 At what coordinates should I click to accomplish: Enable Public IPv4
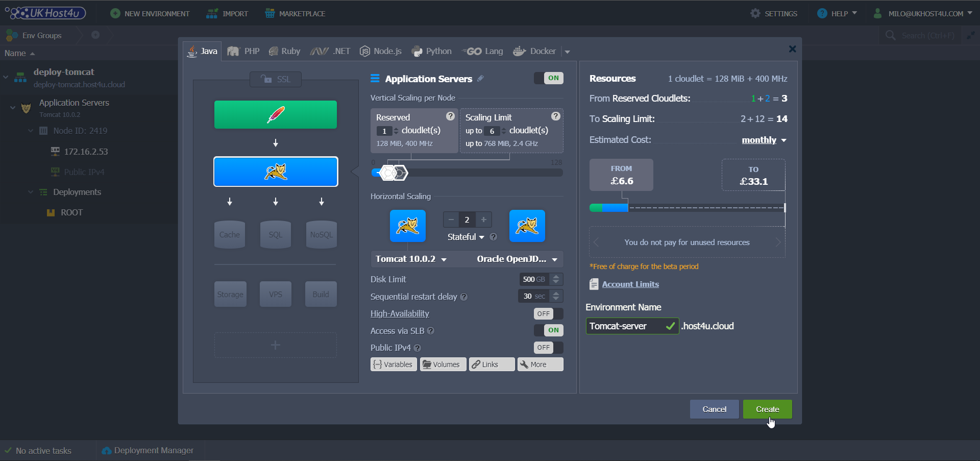point(547,348)
